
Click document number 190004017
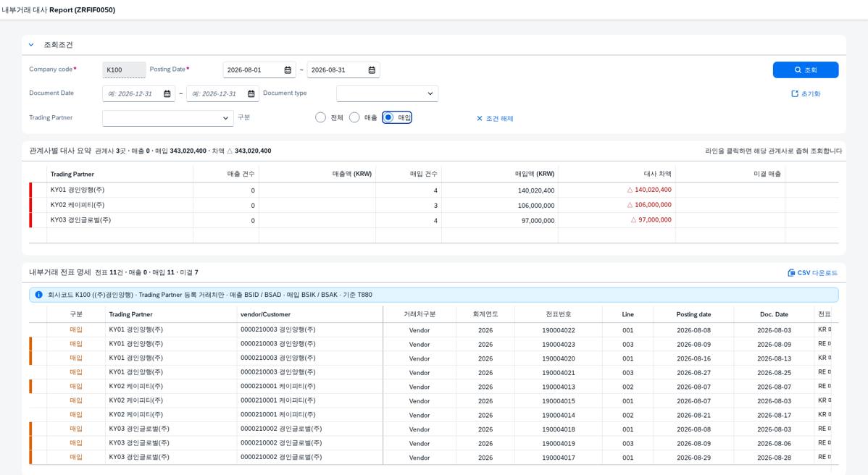coord(559,458)
